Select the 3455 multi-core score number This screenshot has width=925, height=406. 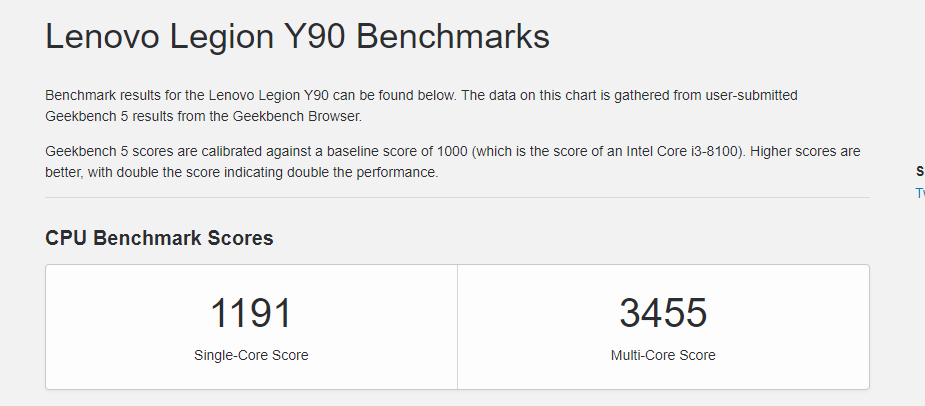(x=663, y=313)
